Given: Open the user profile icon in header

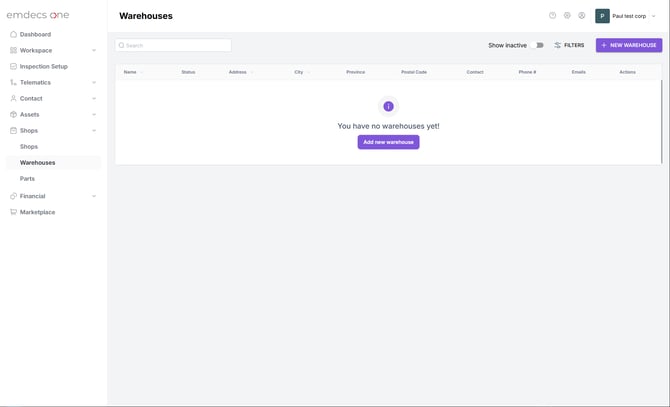Looking at the screenshot, I should 582,15.
